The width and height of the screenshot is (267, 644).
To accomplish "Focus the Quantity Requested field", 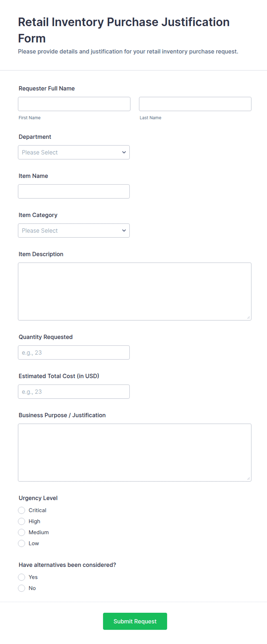I will 73,352.
